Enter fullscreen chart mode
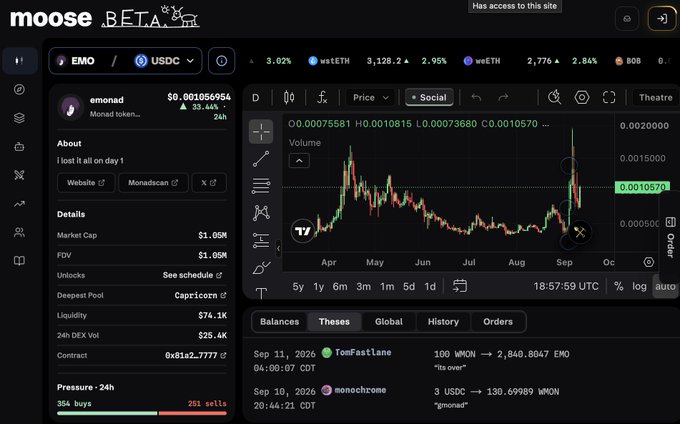 click(609, 98)
